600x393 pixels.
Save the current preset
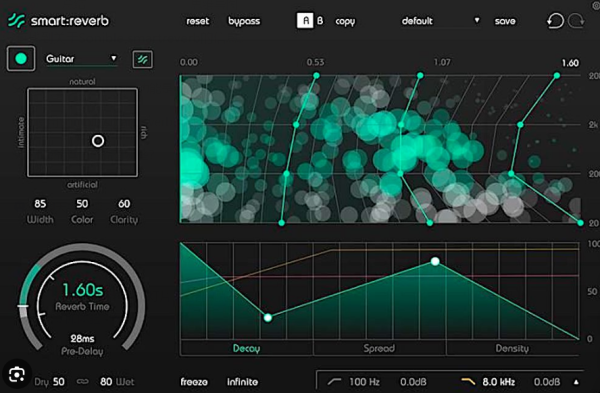pyautogui.click(x=505, y=21)
